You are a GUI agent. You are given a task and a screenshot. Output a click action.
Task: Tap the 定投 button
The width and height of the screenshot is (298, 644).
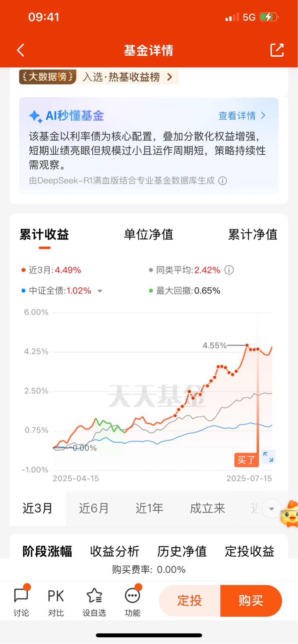[190, 601]
